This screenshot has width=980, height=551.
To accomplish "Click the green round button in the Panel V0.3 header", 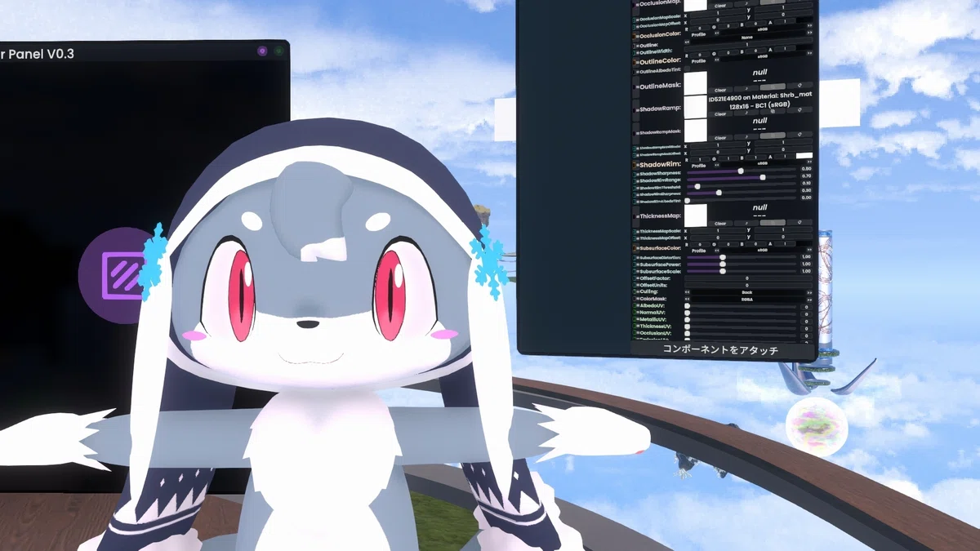I will click(x=278, y=51).
